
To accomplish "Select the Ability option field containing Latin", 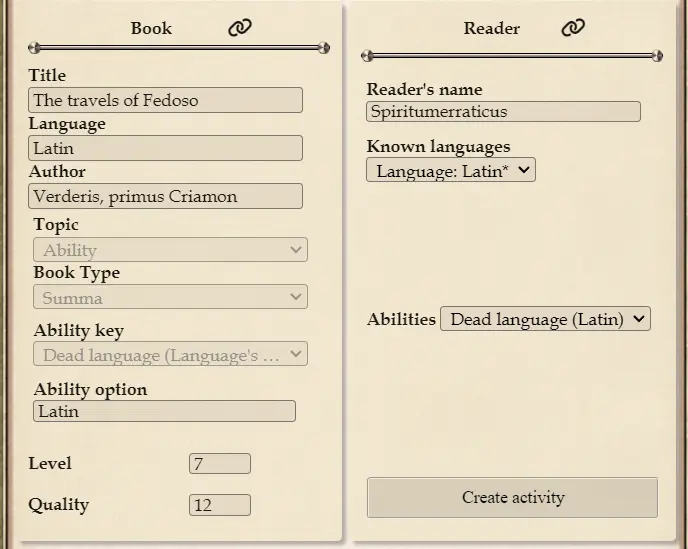I will pos(165,411).
